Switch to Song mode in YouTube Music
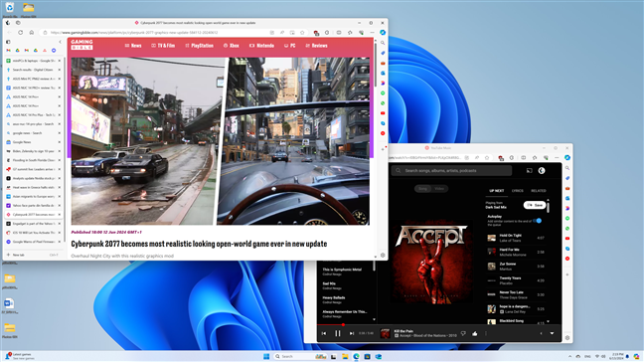 click(x=422, y=189)
